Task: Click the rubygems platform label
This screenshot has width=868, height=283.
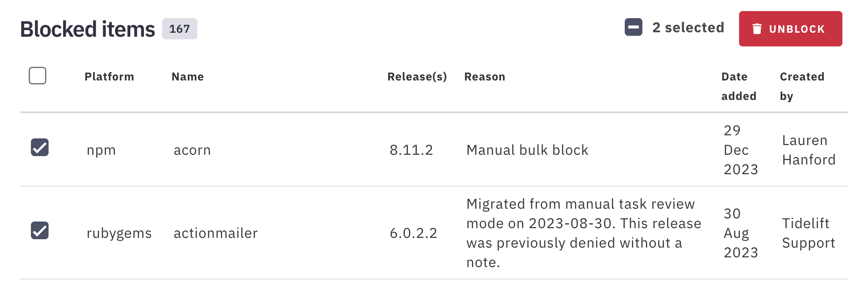Action: [x=118, y=233]
